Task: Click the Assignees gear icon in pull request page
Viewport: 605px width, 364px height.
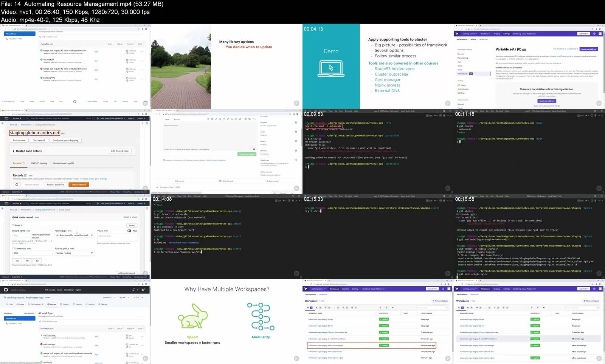Action: coord(296,122)
